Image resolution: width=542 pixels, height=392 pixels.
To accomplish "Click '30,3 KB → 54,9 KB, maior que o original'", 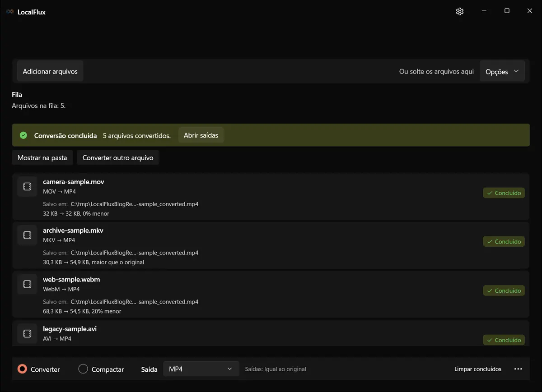I will [x=93, y=262].
